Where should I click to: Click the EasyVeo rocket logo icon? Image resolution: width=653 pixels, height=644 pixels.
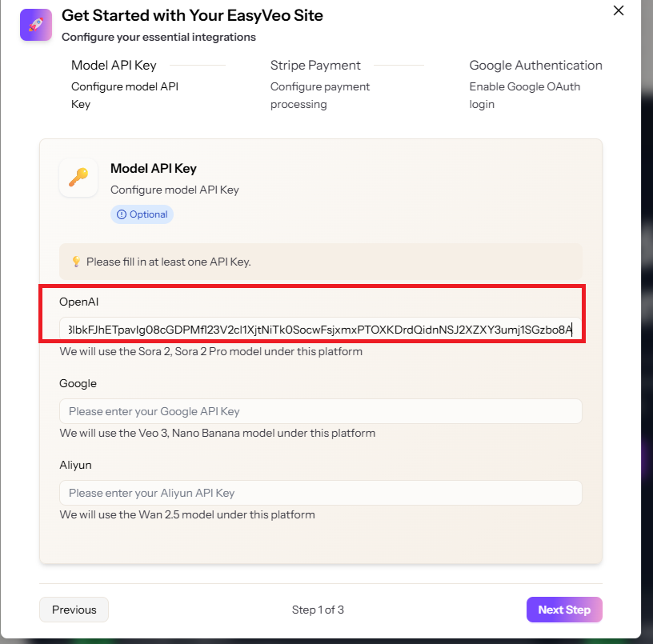coord(36,25)
